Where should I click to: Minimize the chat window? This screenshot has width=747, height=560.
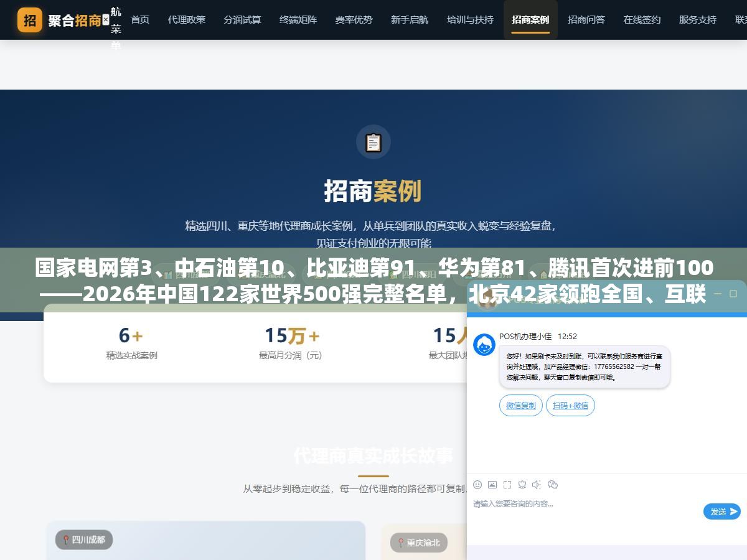click(x=717, y=293)
